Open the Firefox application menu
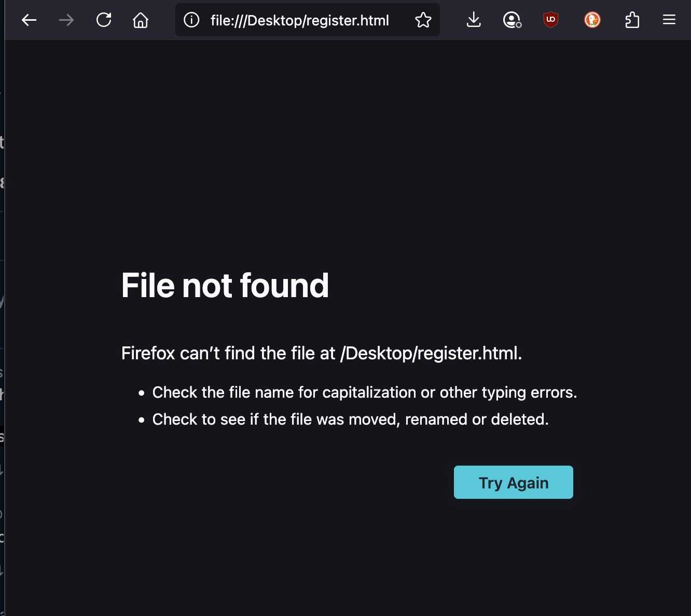The image size is (691, 616). click(x=669, y=20)
